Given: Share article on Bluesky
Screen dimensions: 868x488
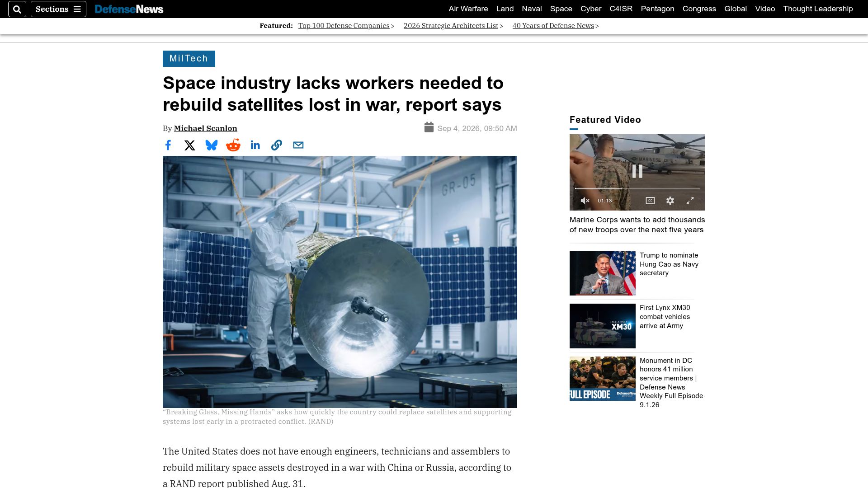Looking at the screenshot, I should 212,145.
